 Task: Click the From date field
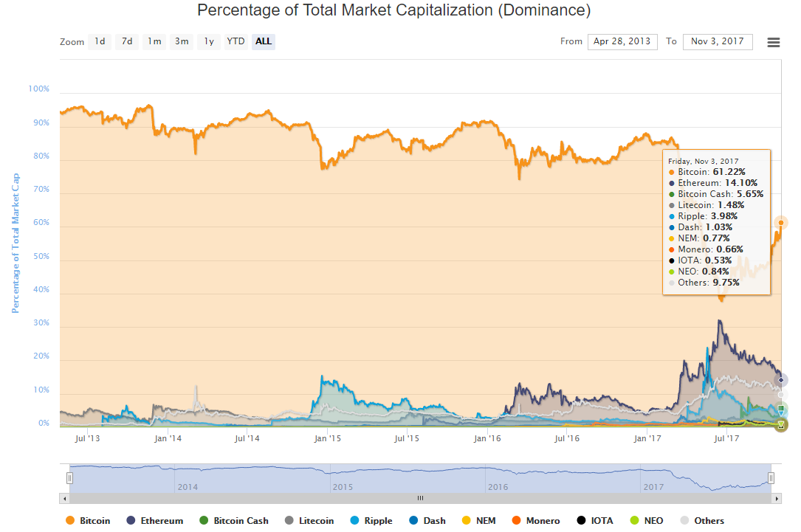pos(622,41)
